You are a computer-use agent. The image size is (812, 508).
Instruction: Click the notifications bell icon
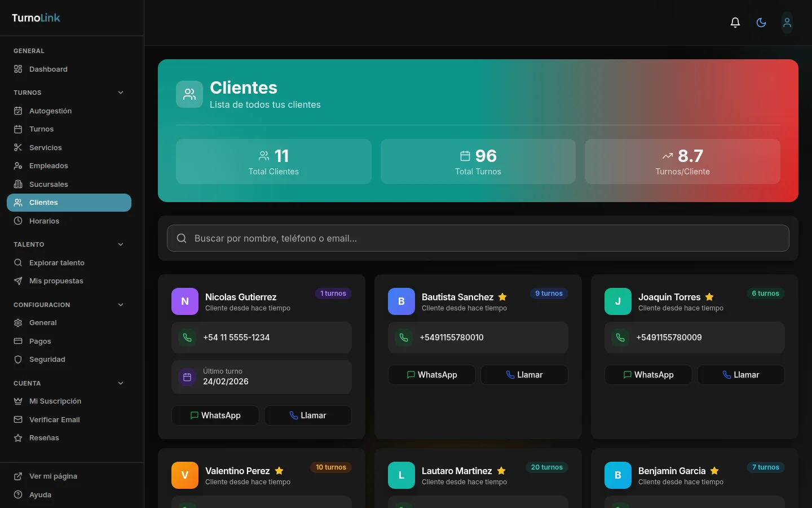pyautogui.click(x=735, y=23)
